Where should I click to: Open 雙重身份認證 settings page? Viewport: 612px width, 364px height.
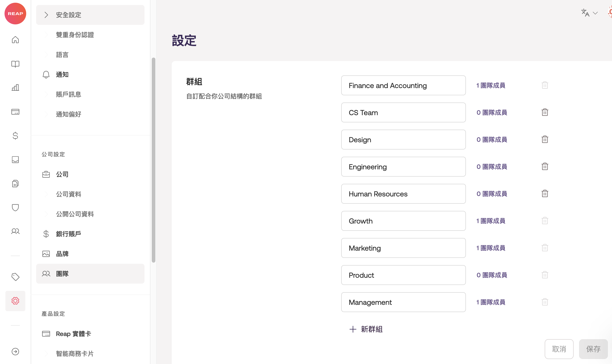[x=75, y=35]
